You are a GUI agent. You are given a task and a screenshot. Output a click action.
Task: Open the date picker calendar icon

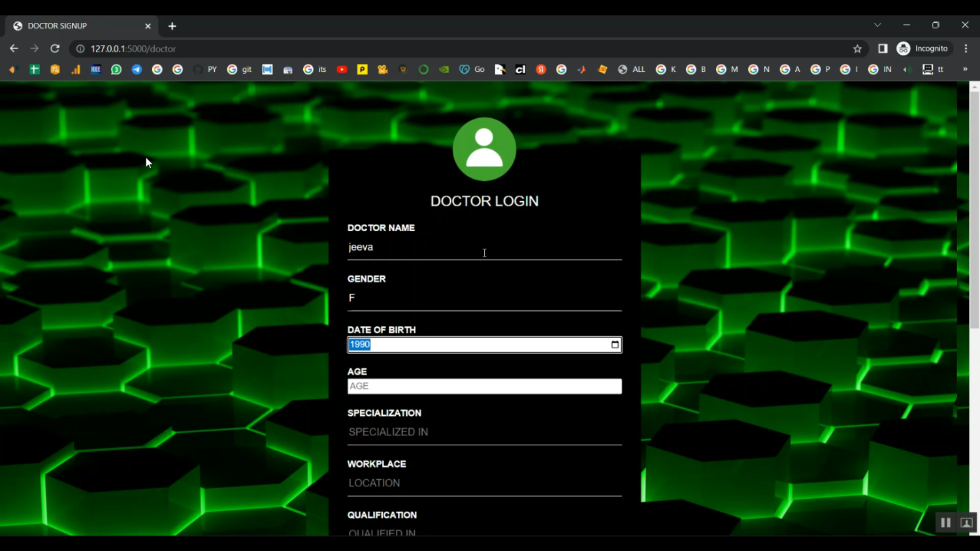tap(615, 345)
